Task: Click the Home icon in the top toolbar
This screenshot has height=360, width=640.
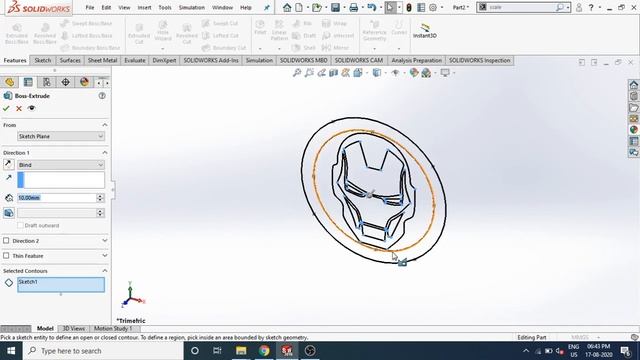Action: tap(287, 7)
